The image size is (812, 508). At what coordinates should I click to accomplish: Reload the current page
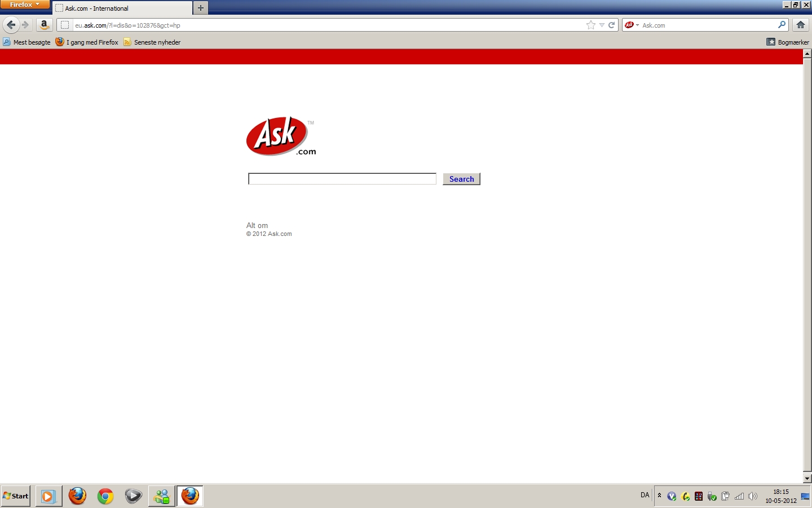point(611,25)
